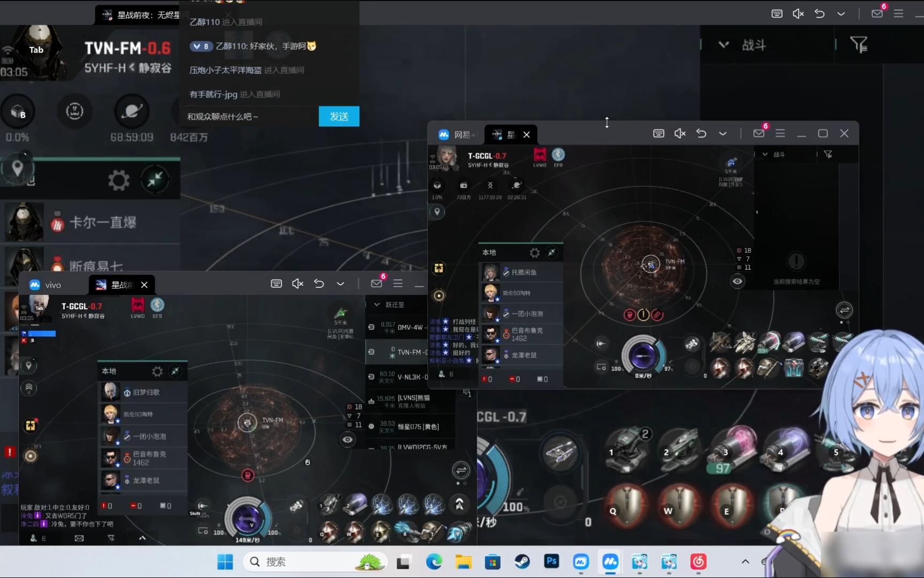The image size is (924, 578).
Task: Open the repair kit module in the 网易 window
Action: [794, 368]
